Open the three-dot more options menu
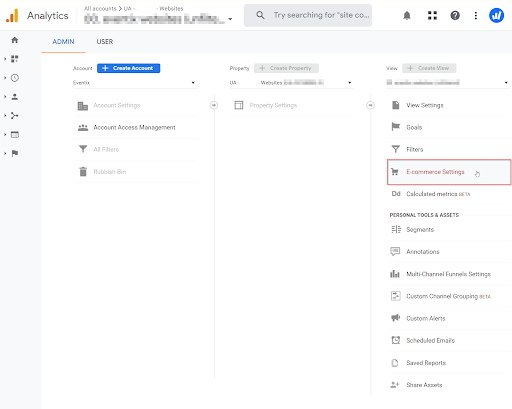The width and height of the screenshot is (512, 409). click(476, 15)
